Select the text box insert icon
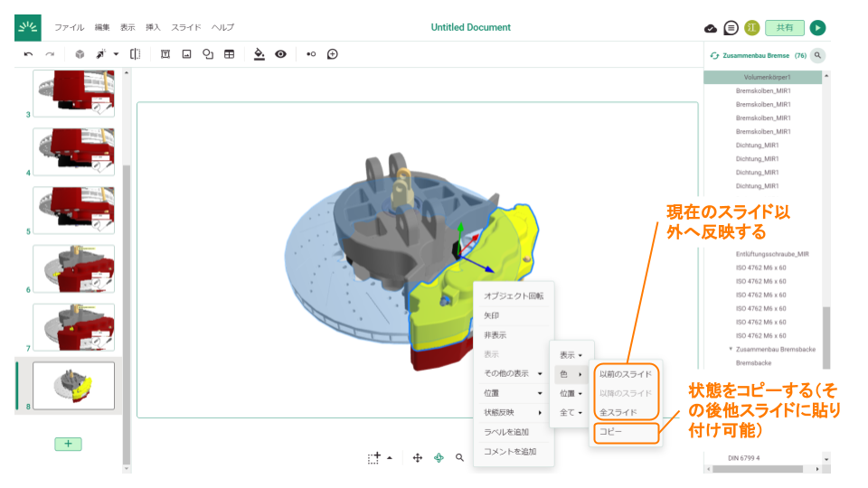868x488 pixels. [x=165, y=54]
